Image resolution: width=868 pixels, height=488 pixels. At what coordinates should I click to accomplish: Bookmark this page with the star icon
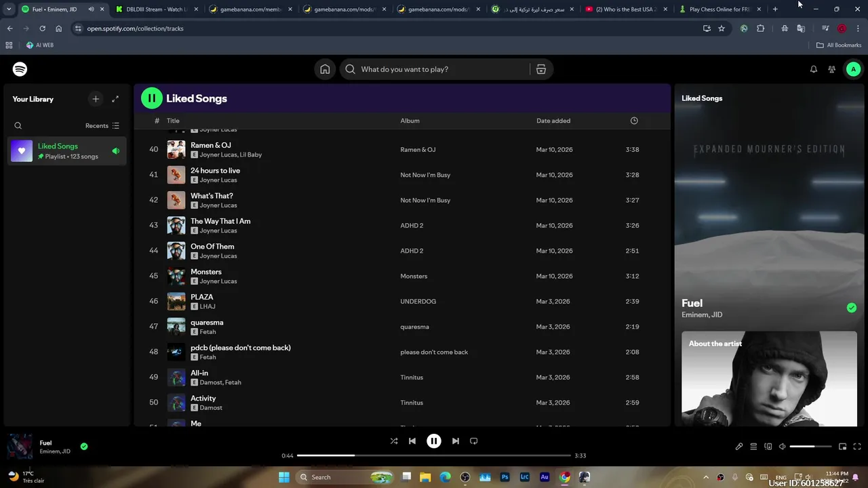(x=722, y=28)
